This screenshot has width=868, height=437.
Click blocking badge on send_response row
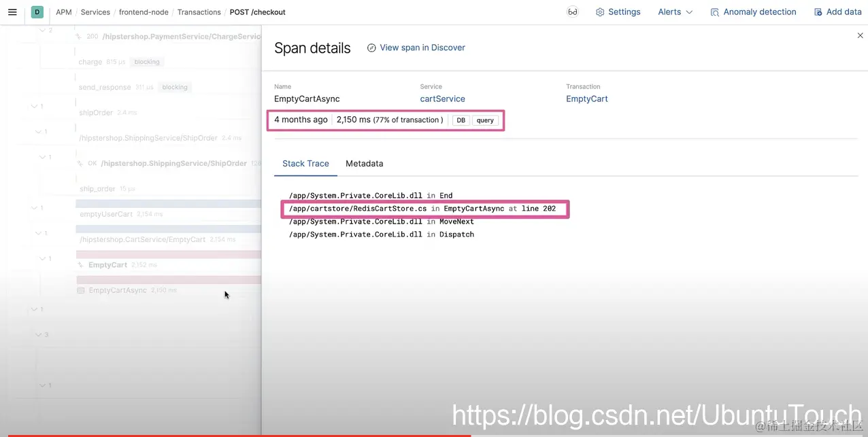click(x=175, y=87)
